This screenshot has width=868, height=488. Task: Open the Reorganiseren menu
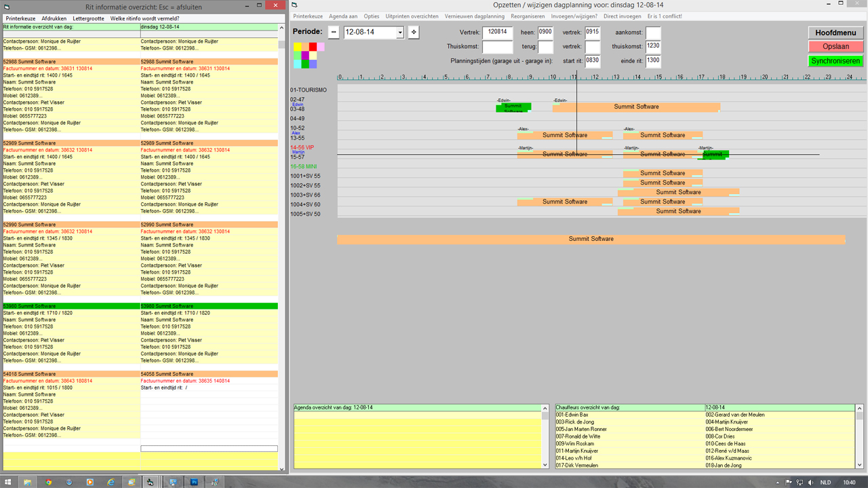[528, 16]
